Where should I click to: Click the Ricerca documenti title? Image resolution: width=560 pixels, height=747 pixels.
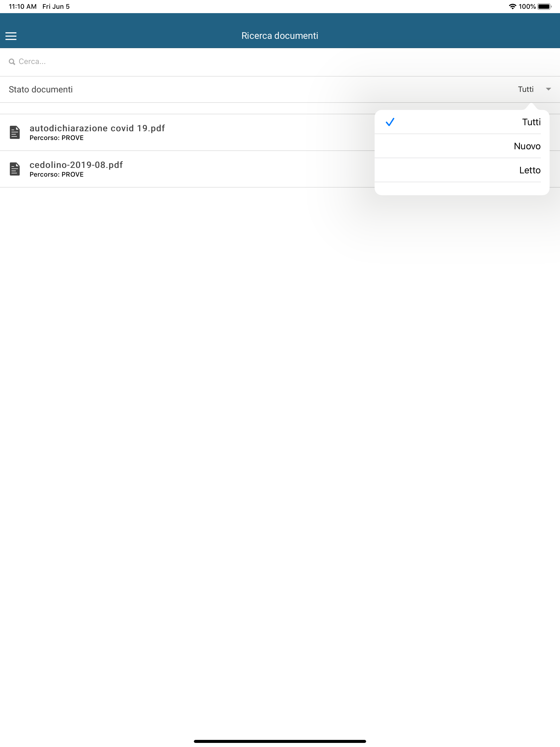click(x=280, y=36)
